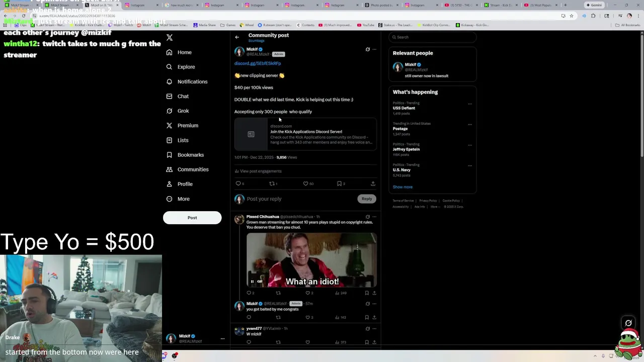Like the Pissed Chihuahua reply
Screen dimensions: 644x362
tap(308, 293)
